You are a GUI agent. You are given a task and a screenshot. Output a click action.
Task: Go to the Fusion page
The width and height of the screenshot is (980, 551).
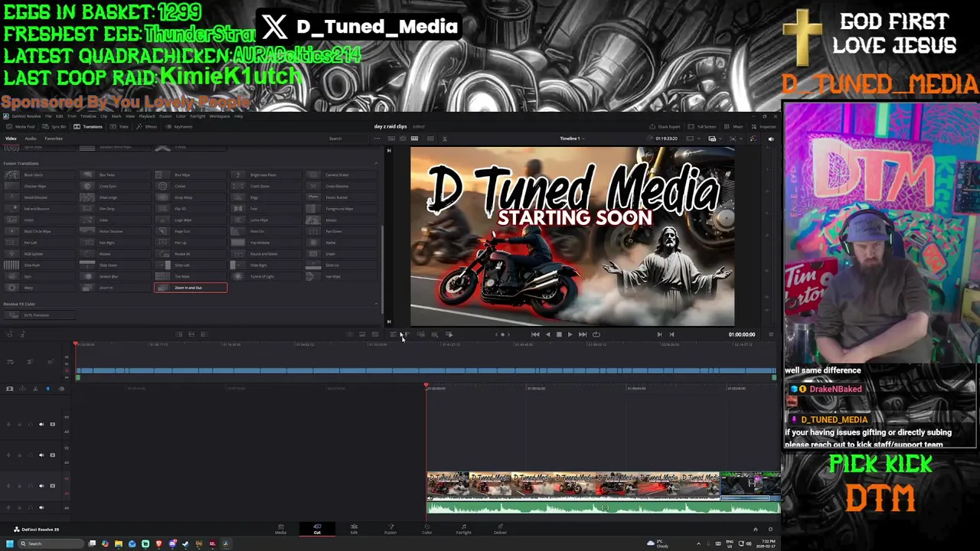pyautogui.click(x=390, y=529)
